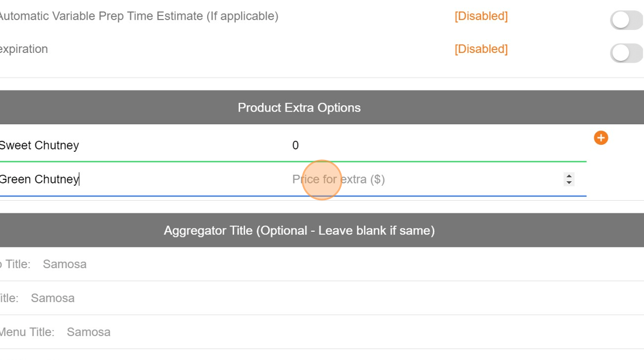The width and height of the screenshot is (644, 360).
Task: Select the Aggregator Title section header
Action: pos(299,231)
